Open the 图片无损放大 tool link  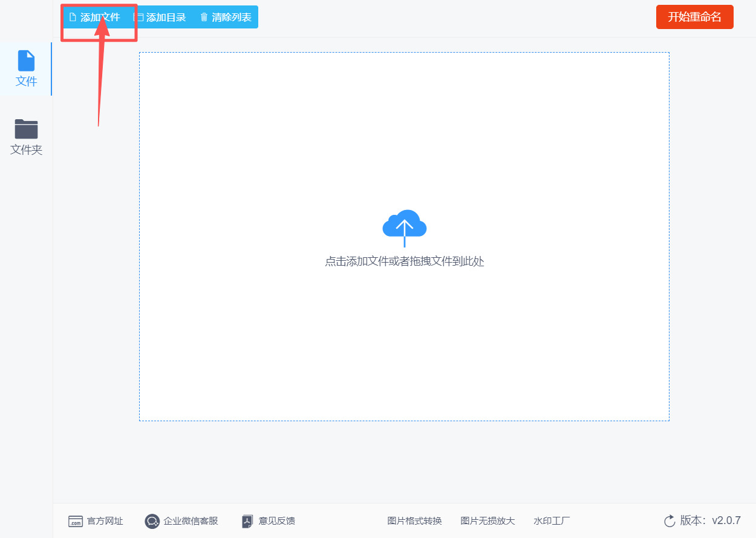pyautogui.click(x=488, y=521)
